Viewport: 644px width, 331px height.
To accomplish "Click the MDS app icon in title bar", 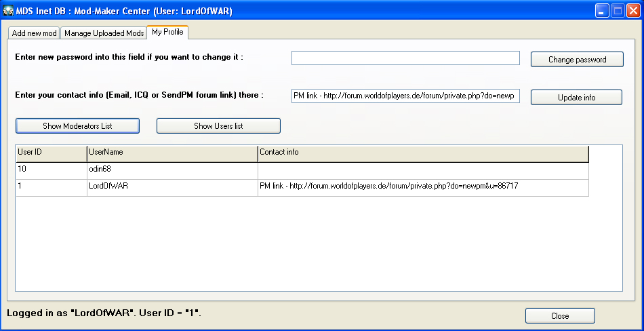I will (9, 10).
